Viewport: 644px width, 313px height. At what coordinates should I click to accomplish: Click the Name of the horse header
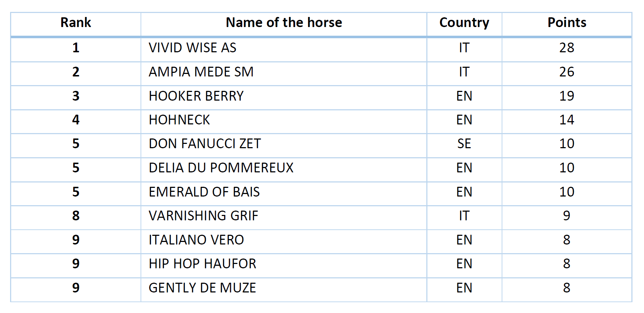[284, 23]
